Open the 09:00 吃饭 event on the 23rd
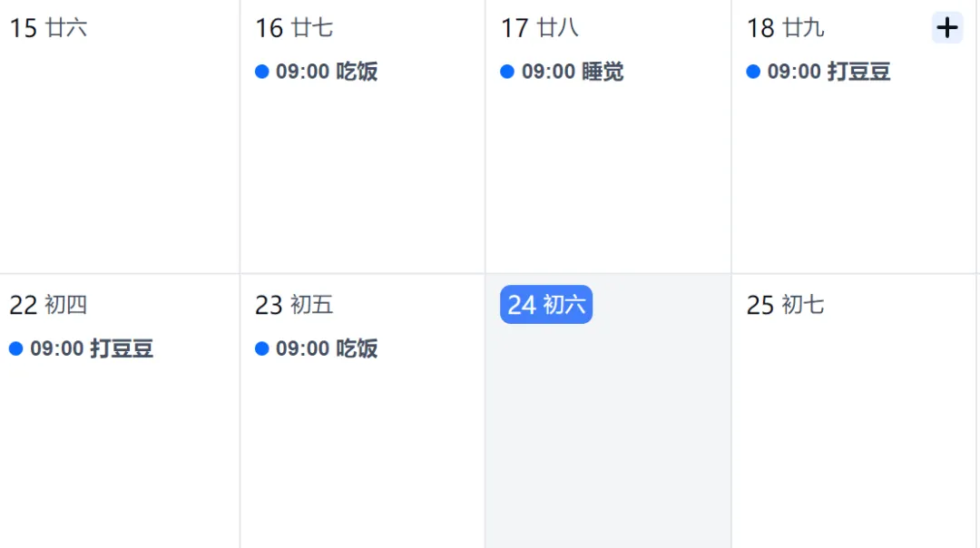Image resolution: width=980 pixels, height=548 pixels. [317, 348]
